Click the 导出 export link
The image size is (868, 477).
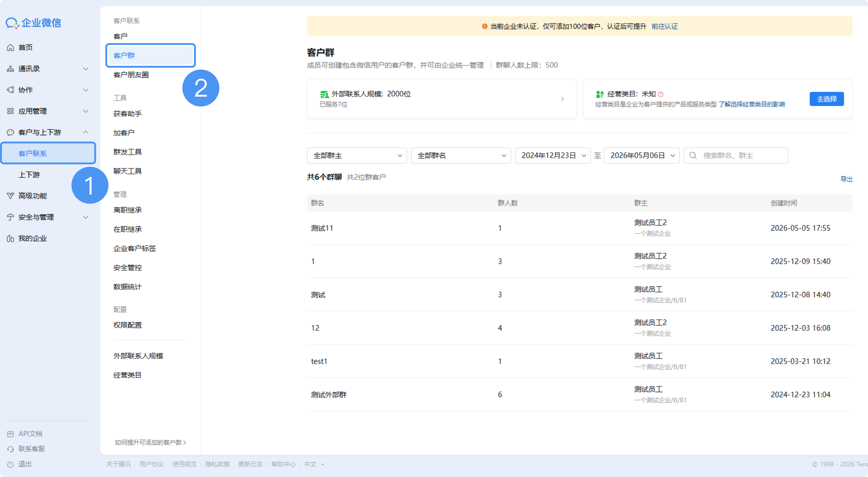click(846, 179)
